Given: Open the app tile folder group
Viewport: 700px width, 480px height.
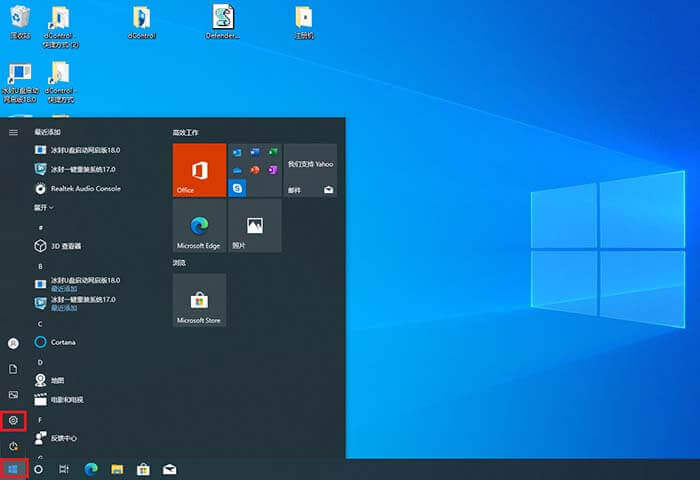Looking at the screenshot, I should pos(254,170).
